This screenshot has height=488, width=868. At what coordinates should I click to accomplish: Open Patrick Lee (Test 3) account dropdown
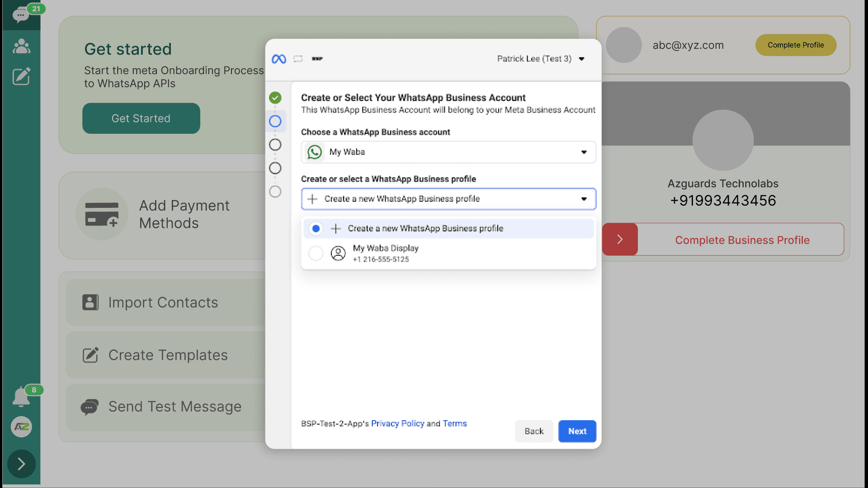click(541, 59)
